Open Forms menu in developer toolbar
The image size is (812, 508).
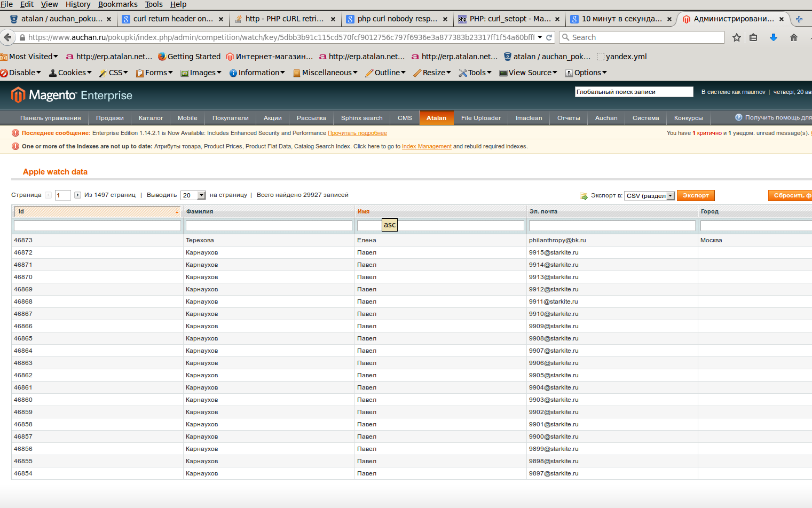(154, 73)
